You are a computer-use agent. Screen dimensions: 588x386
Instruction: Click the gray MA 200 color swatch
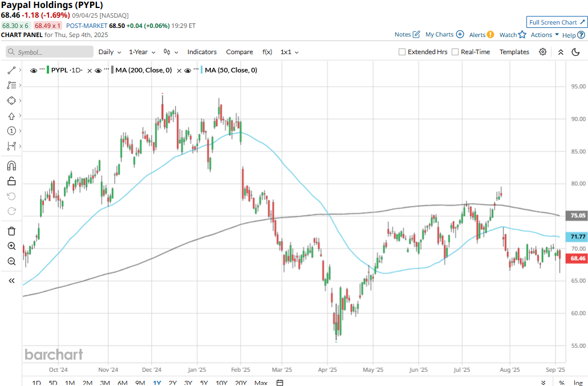click(x=112, y=70)
